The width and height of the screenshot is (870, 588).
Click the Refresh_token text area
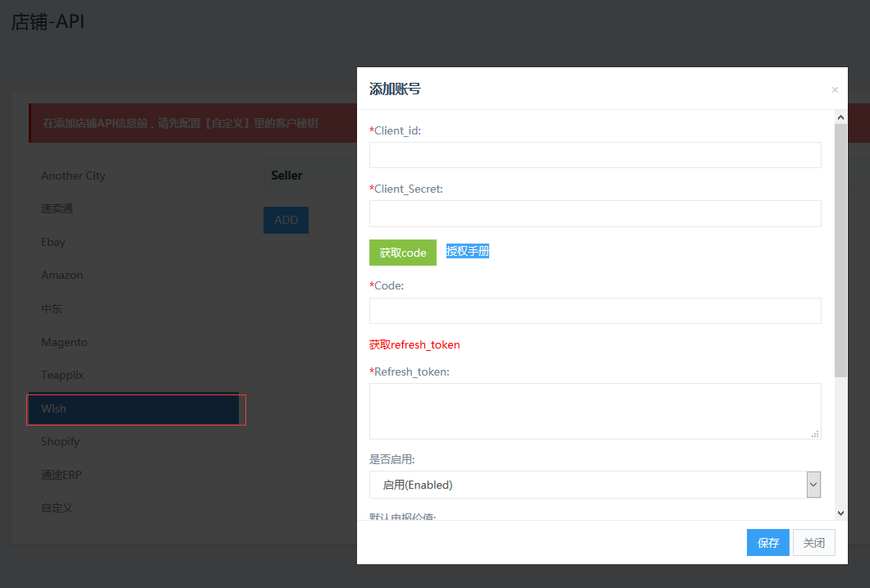pos(595,411)
